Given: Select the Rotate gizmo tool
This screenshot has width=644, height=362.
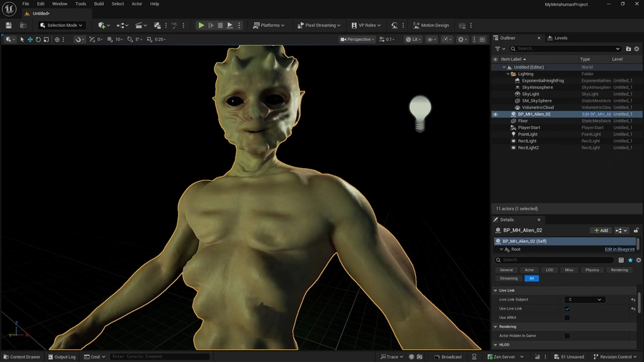Looking at the screenshot, I should (38, 39).
